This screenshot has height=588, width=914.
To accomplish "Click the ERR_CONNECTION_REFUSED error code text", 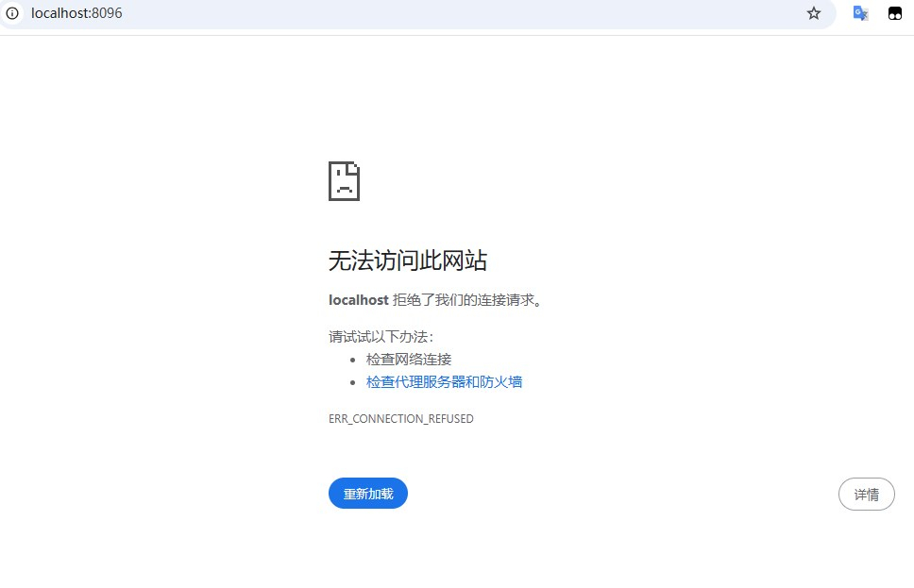I will pyautogui.click(x=401, y=418).
